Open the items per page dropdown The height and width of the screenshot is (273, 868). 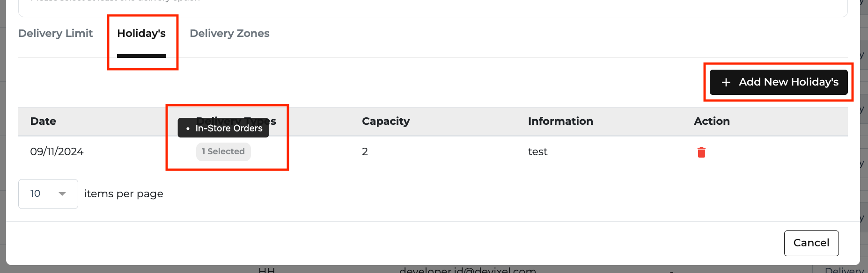[x=48, y=194]
